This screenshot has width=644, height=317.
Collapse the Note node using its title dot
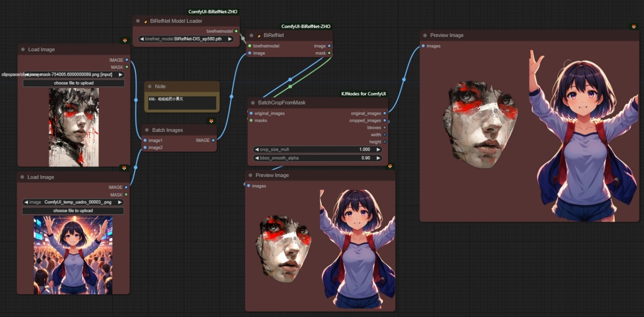150,87
